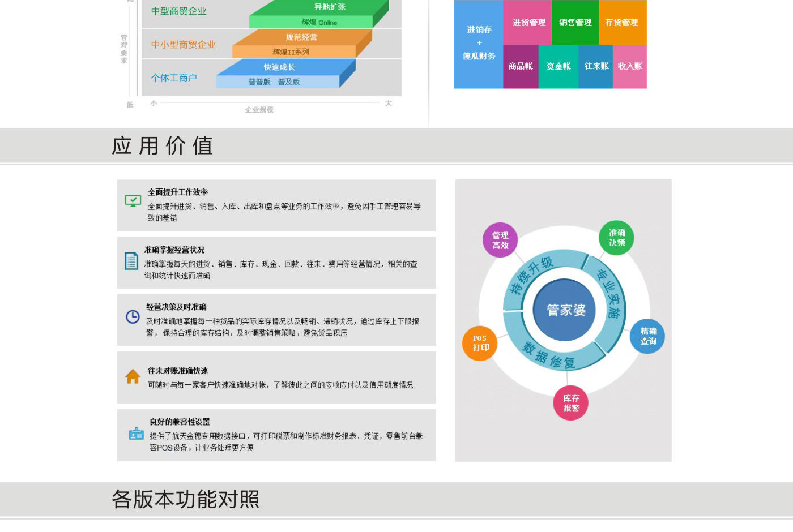Click the 经营决策及时准确 title
Image resolution: width=793 pixels, height=532 pixels.
176,307
